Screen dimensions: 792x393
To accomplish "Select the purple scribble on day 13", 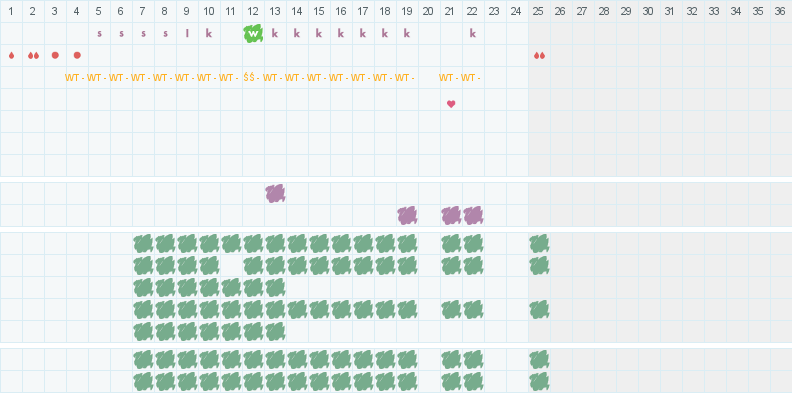I will (x=275, y=193).
